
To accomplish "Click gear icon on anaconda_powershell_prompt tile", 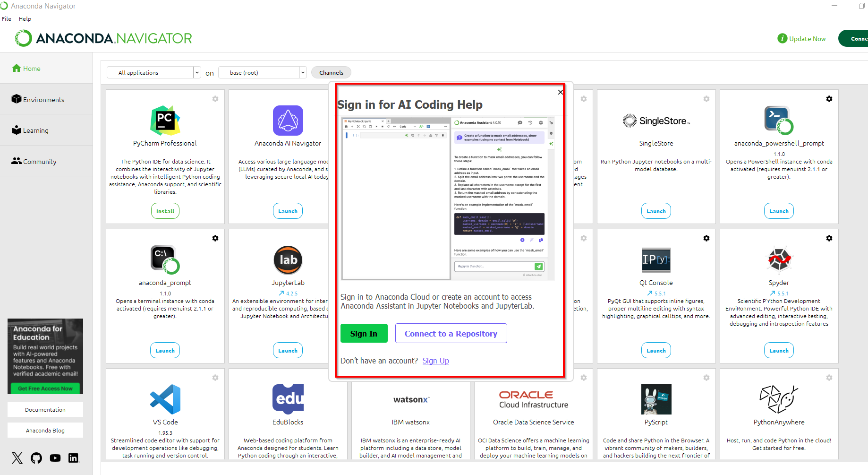I will (829, 99).
